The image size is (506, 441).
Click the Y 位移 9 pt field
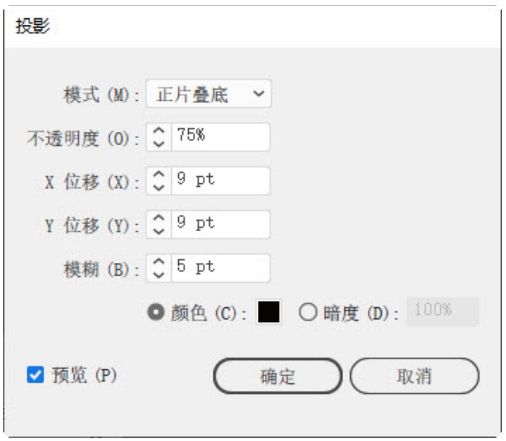pos(220,224)
